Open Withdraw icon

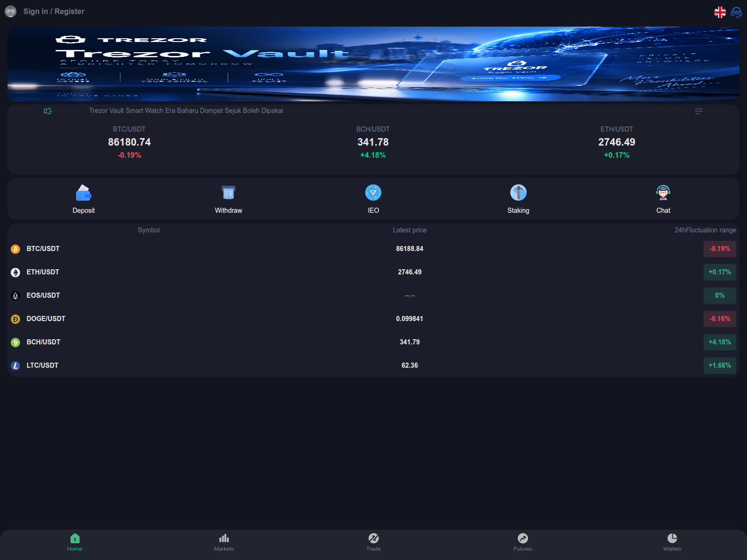click(x=228, y=193)
